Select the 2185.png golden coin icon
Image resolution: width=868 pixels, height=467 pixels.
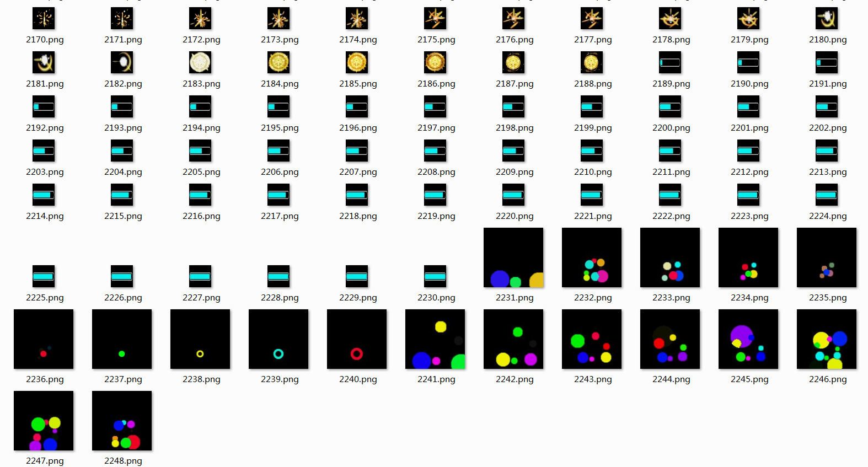tap(357, 63)
